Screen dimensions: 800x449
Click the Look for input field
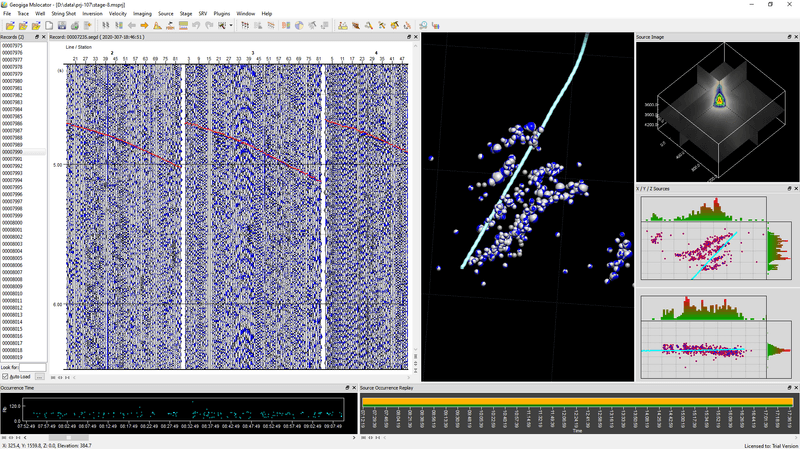click(x=33, y=367)
